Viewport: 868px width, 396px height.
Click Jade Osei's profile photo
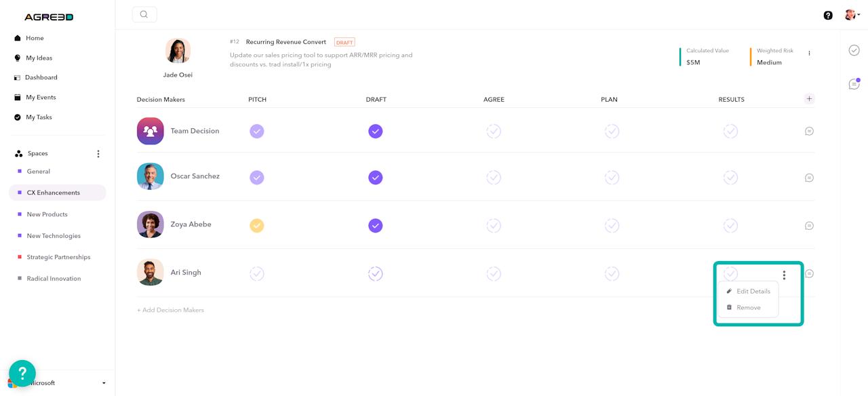[x=178, y=51]
